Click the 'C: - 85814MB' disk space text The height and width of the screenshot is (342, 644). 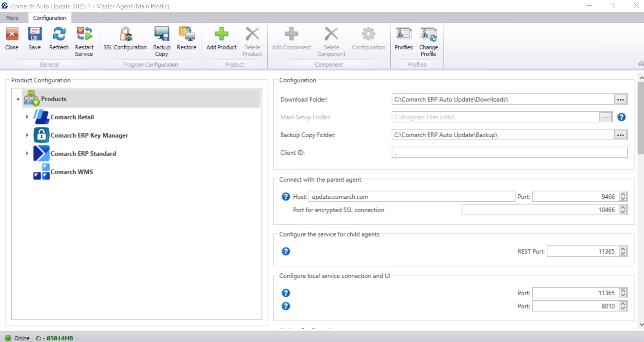pyautogui.click(x=54, y=338)
